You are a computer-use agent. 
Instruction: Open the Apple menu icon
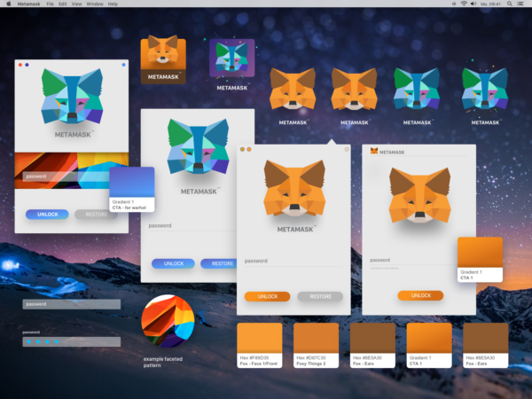(x=9, y=4)
